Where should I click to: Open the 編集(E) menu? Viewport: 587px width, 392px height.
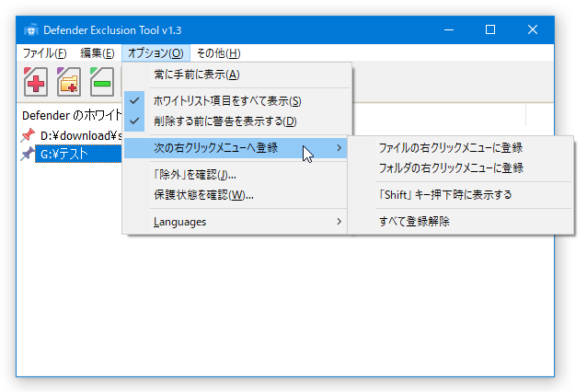tap(97, 53)
